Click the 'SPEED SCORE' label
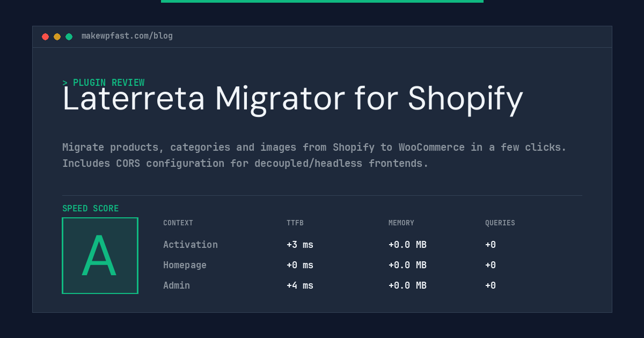This screenshot has width=644, height=338. tap(91, 208)
